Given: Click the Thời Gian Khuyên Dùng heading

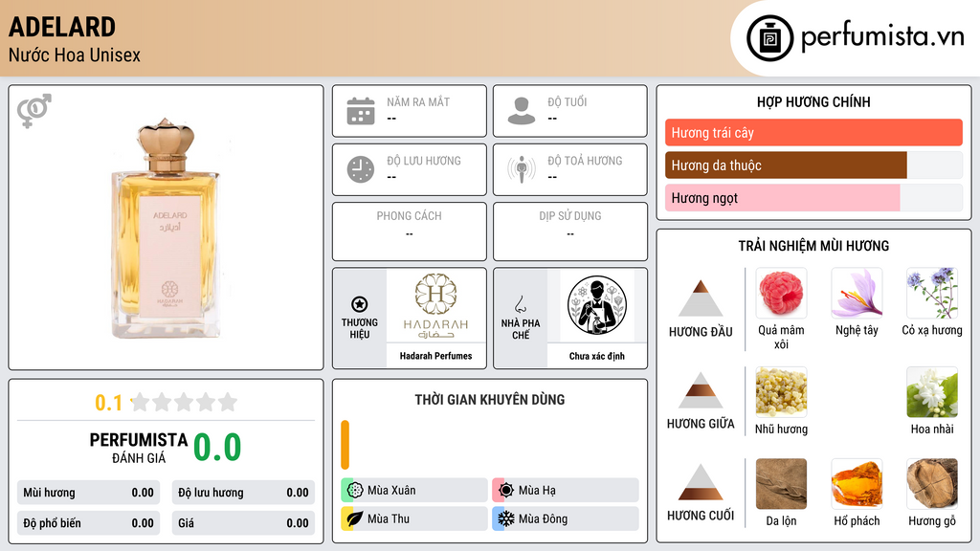Looking at the screenshot, I should 490,399.
